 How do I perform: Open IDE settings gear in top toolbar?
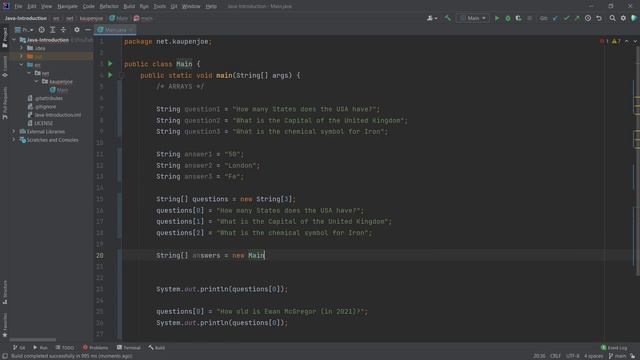623,18
